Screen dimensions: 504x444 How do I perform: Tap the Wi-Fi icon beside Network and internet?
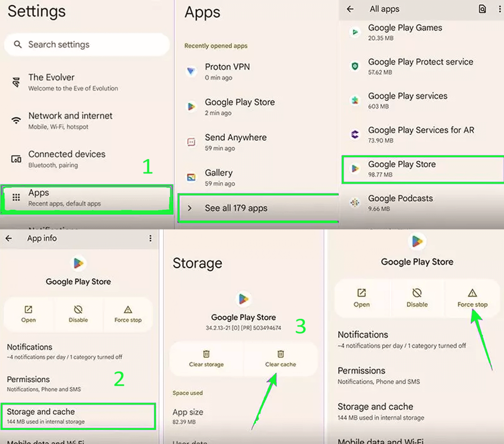16,121
